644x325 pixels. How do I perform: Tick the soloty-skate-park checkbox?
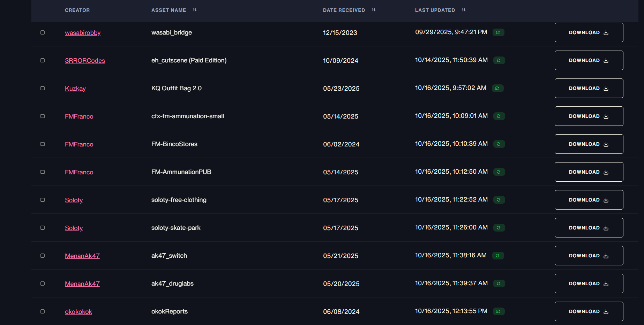tap(43, 228)
